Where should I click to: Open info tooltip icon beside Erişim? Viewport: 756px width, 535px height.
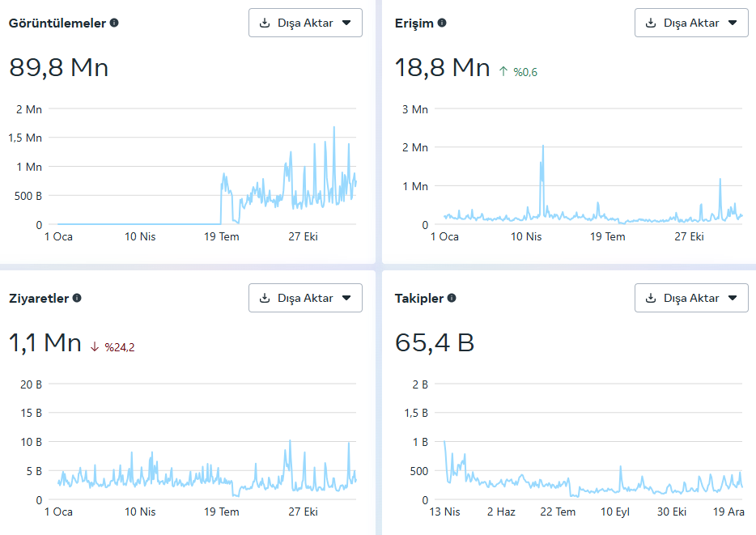pyautogui.click(x=442, y=23)
